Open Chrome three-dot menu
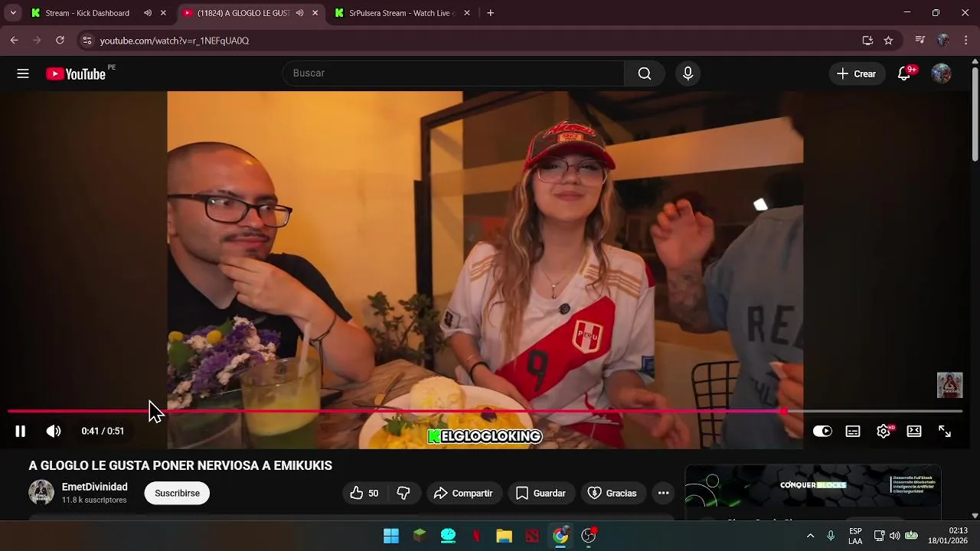 [x=966, y=41]
